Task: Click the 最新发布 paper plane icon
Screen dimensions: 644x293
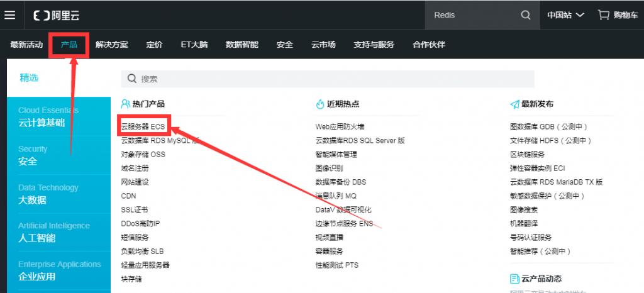Action: coord(514,104)
